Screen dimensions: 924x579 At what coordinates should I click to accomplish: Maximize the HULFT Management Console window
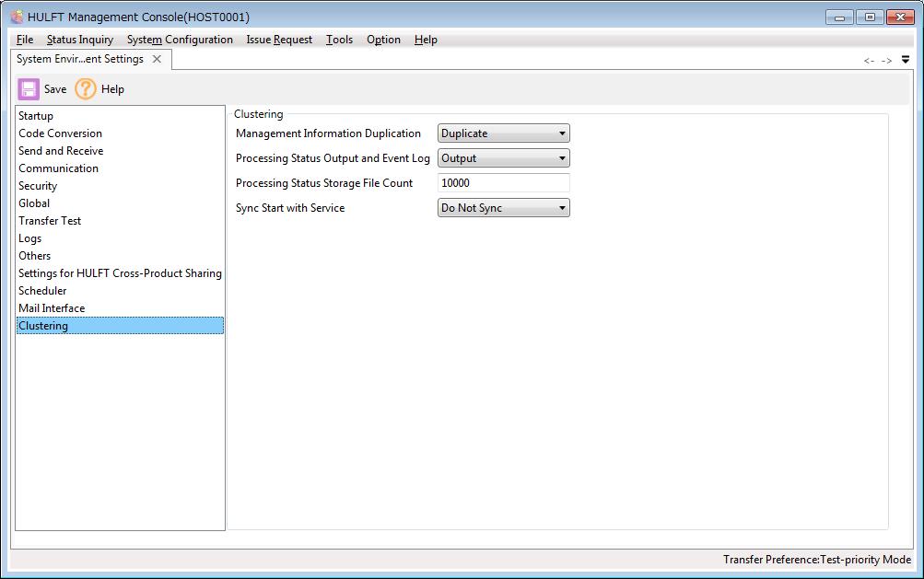tap(870, 17)
